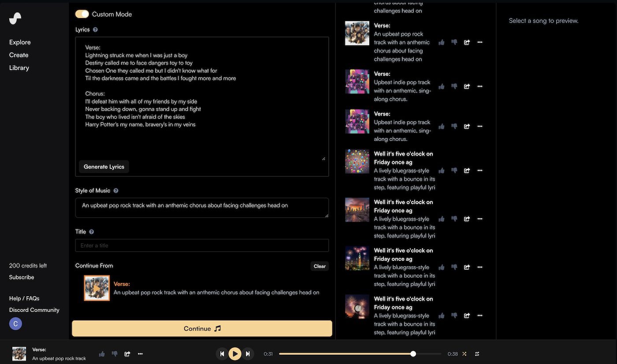
Task: Click the Generate Lyrics button
Action: point(104,167)
